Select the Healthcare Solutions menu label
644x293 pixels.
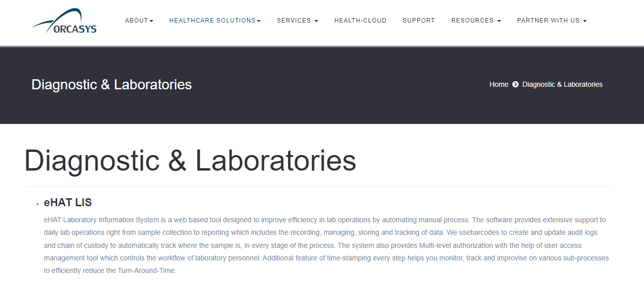point(212,21)
